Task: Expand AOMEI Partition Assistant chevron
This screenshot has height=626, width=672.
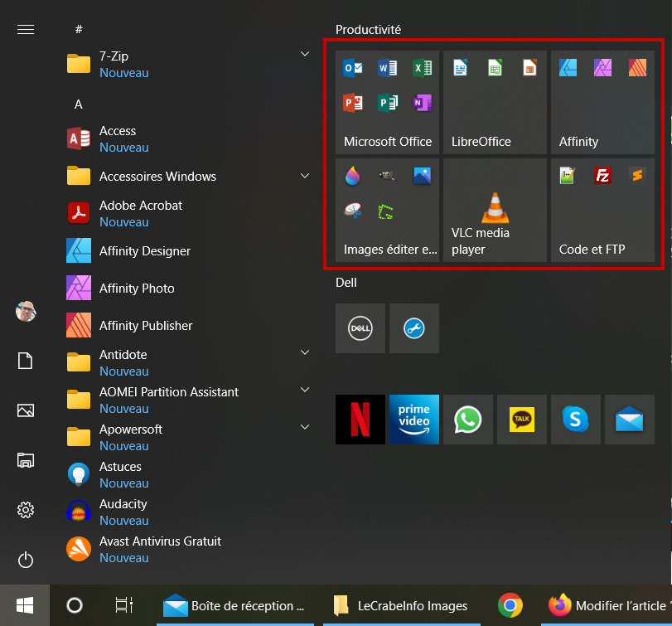Action: pos(305,390)
